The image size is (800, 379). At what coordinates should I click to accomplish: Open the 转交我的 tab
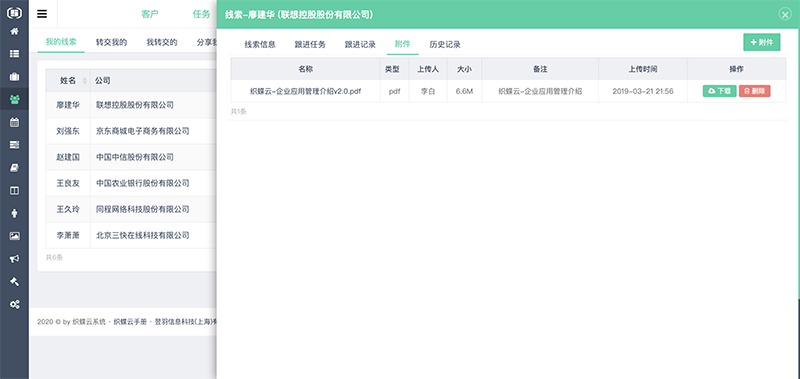[111, 42]
